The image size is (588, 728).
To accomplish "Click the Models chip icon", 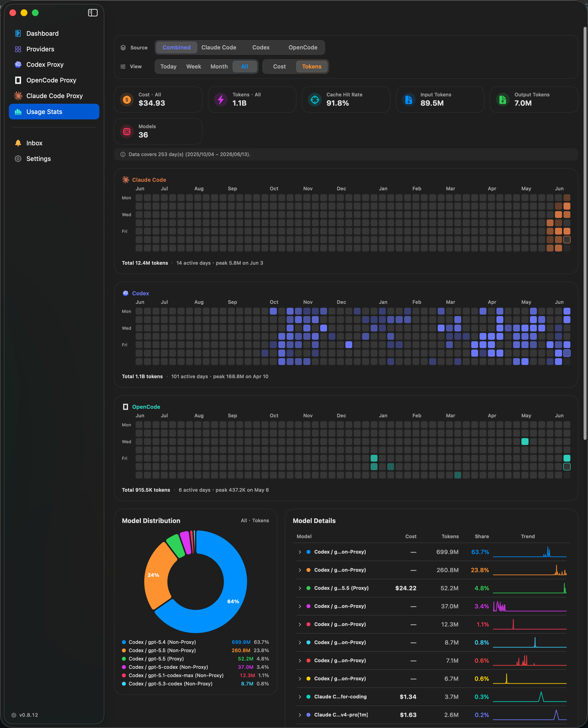I will (x=127, y=131).
